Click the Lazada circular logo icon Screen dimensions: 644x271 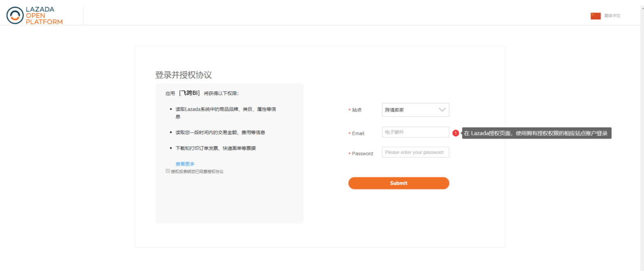[x=15, y=15]
